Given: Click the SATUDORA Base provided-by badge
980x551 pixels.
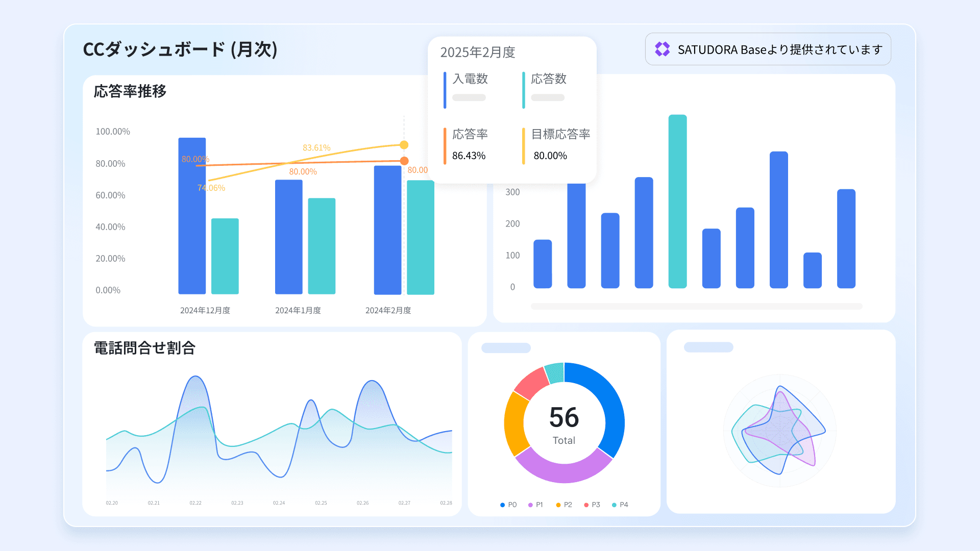Looking at the screenshot, I should 768,49.
